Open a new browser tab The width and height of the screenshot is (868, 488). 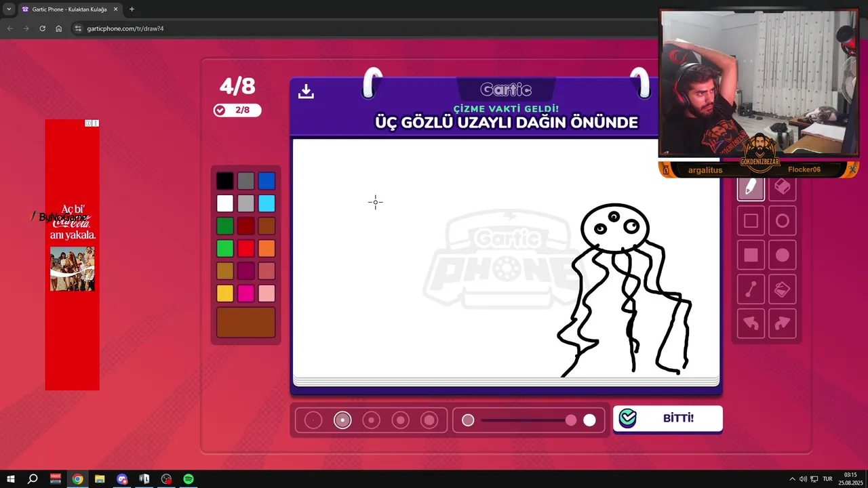[132, 9]
